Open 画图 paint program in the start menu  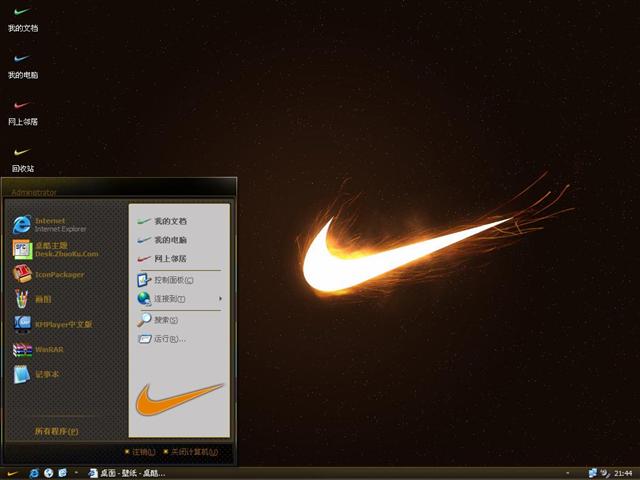pyautogui.click(x=32, y=299)
